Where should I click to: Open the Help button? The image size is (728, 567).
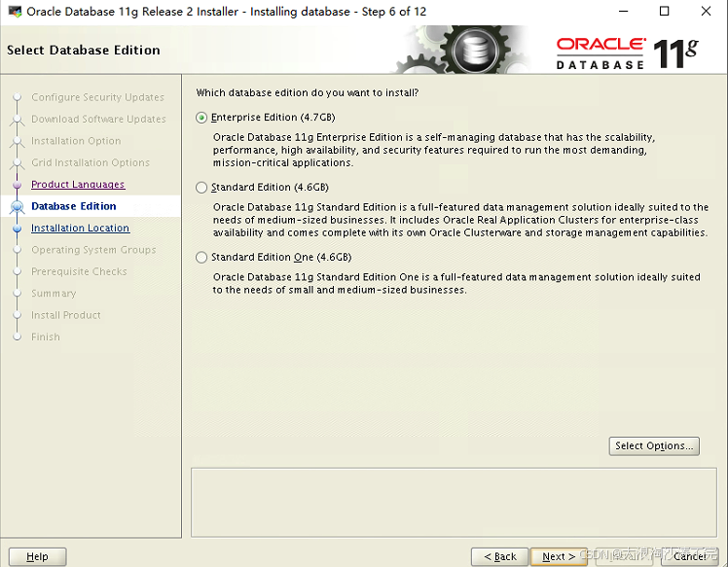click(x=38, y=556)
